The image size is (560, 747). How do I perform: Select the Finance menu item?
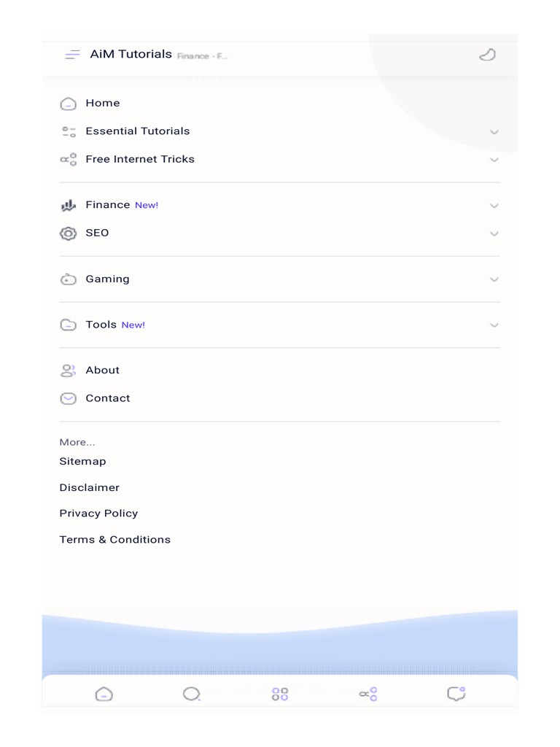108,205
